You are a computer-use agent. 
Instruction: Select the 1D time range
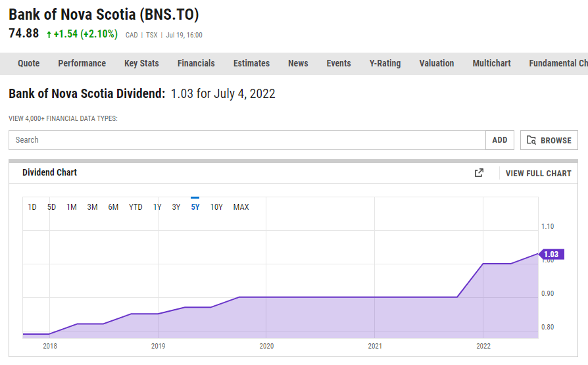point(32,207)
